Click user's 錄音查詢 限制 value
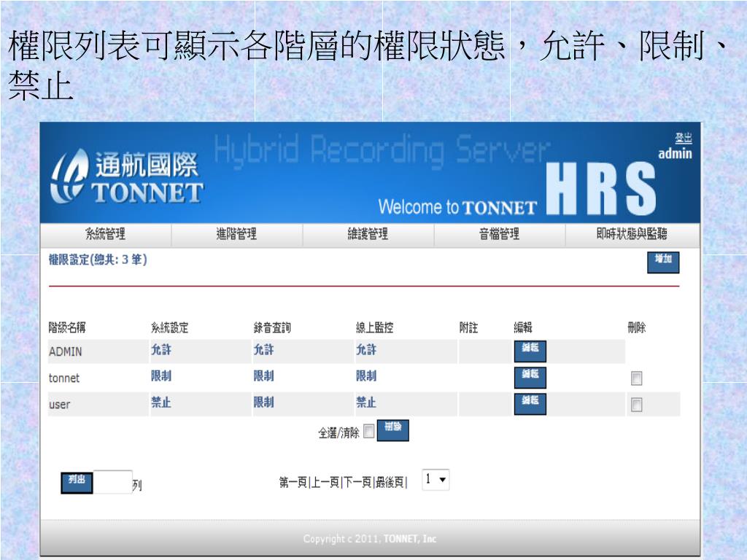Screen dimensions: 747x560 click(x=263, y=402)
